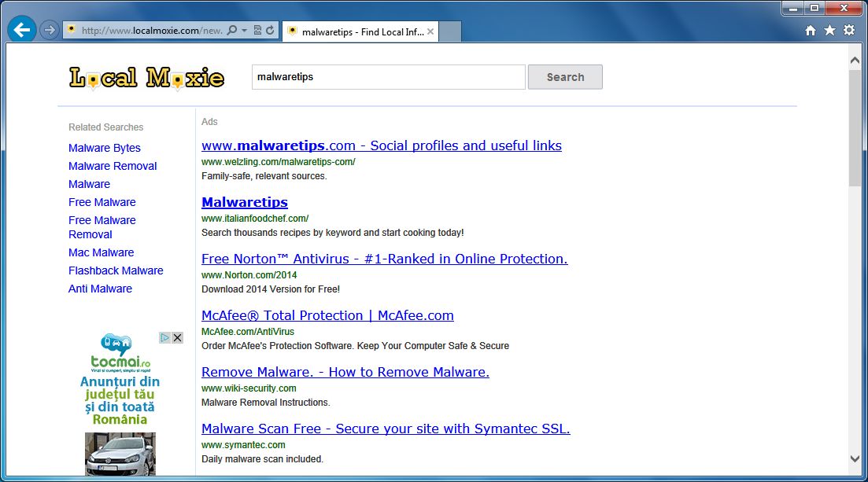
Task: Click the Local Moxie logo
Action: point(146,78)
